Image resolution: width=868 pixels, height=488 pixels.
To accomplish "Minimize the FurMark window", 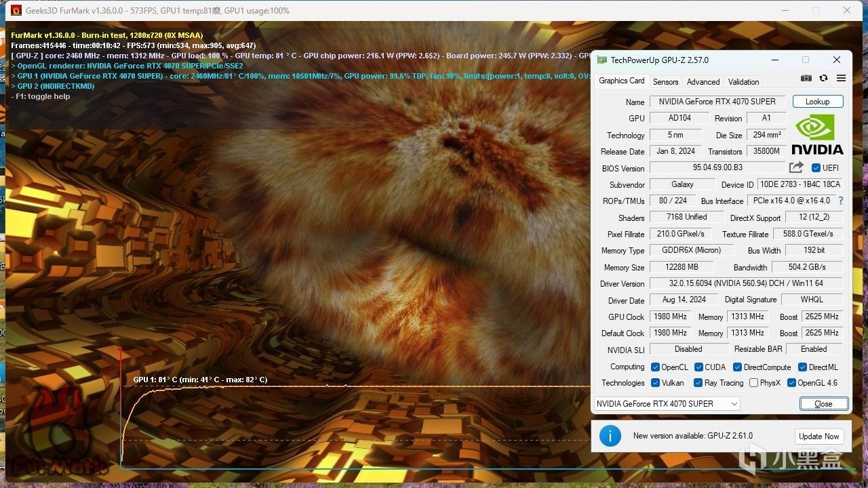I will pyautogui.click(x=785, y=10).
